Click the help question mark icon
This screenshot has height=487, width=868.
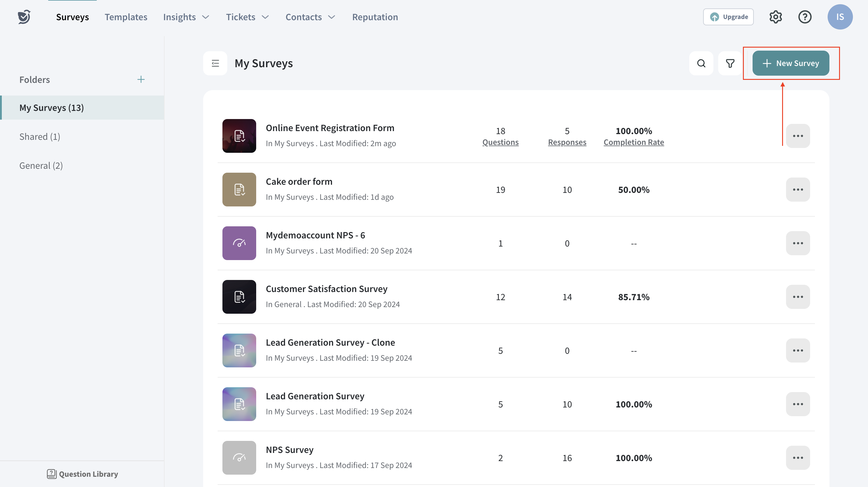[805, 17]
